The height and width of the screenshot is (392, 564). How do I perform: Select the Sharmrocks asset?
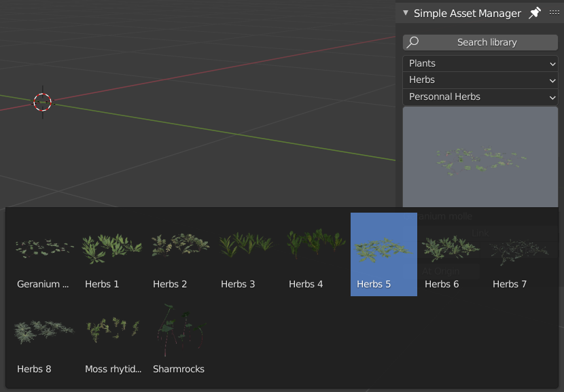coord(180,340)
